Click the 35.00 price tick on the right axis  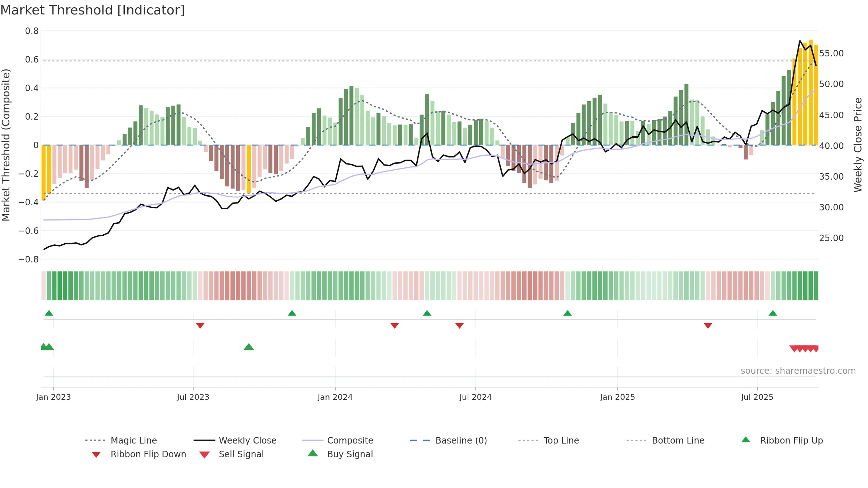tap(831, 177)
